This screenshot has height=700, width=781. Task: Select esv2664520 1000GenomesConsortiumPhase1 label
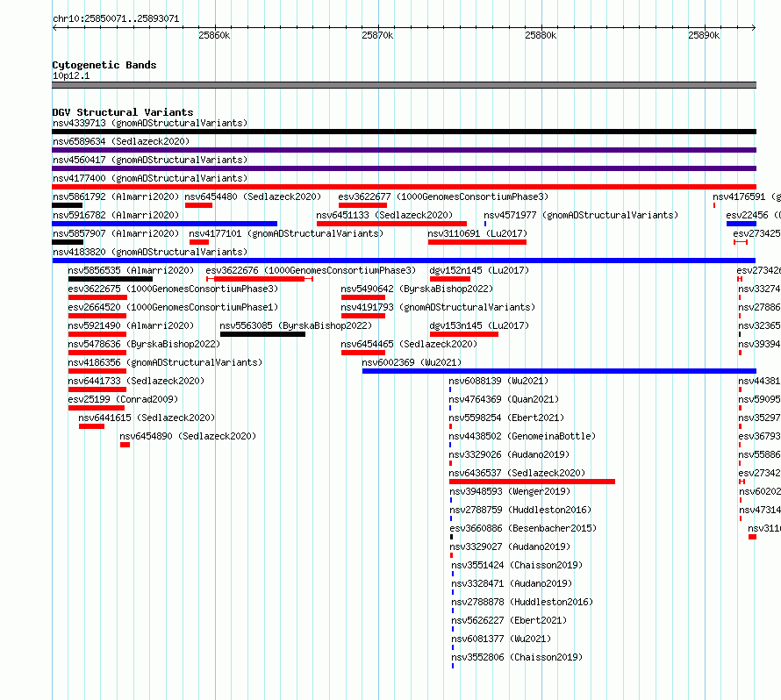point(173,307)
